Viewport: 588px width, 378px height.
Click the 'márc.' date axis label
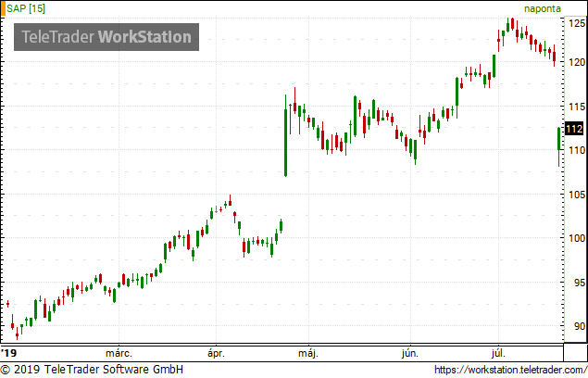[119, 353]
